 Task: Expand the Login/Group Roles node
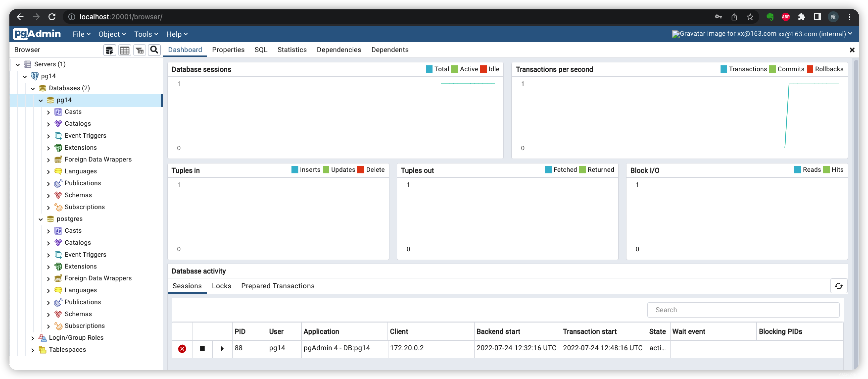[34, 337]
